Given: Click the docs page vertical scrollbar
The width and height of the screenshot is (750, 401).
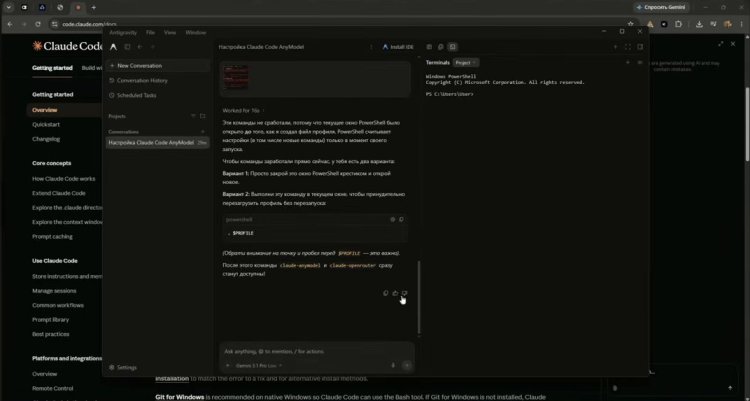Looking at the screenshot, I should tap(747, 124).
